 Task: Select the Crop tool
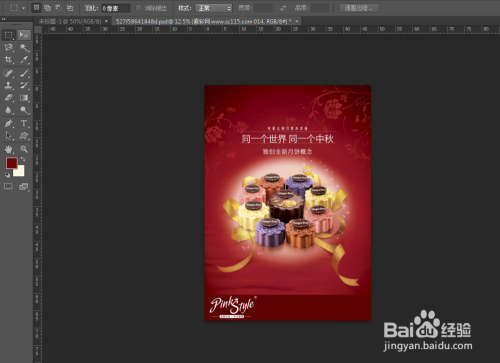[9, 60]
